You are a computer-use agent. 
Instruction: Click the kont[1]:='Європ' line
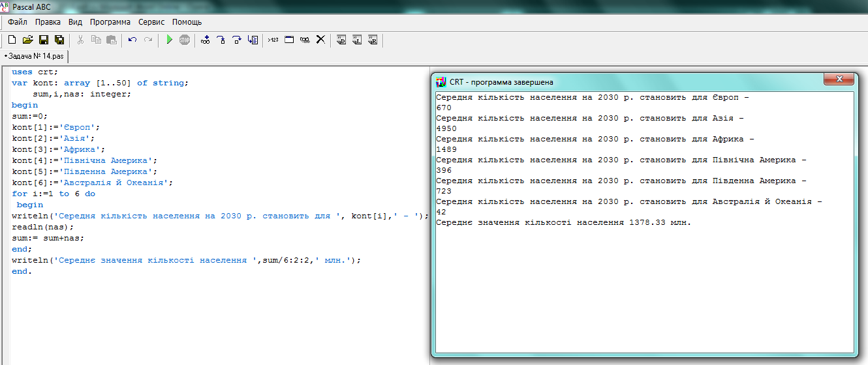click(56, 127)
